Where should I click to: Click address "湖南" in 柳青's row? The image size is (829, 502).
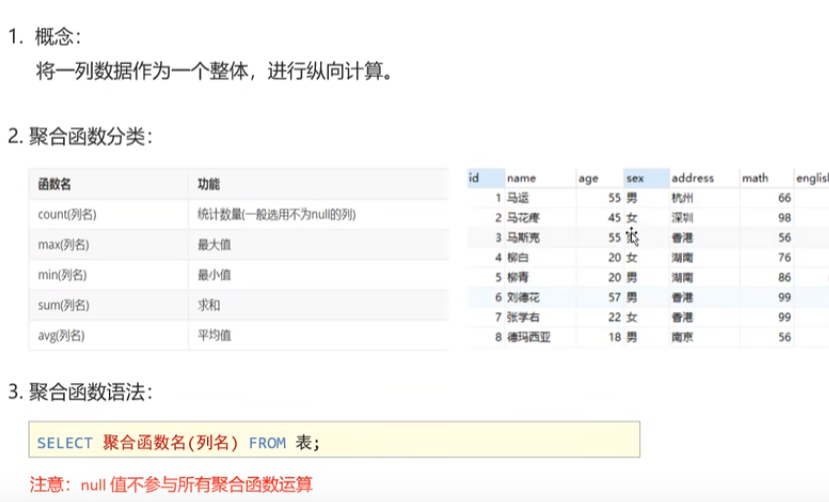pos(682,277)
